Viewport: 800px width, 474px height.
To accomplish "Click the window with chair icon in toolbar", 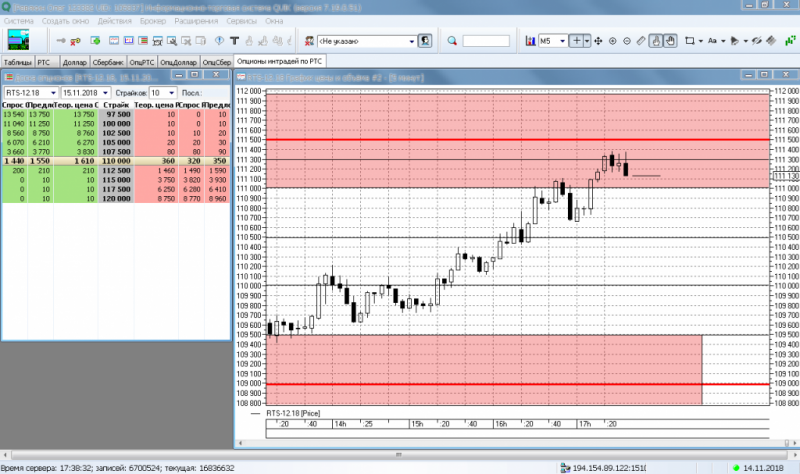I will coord(158,41).
